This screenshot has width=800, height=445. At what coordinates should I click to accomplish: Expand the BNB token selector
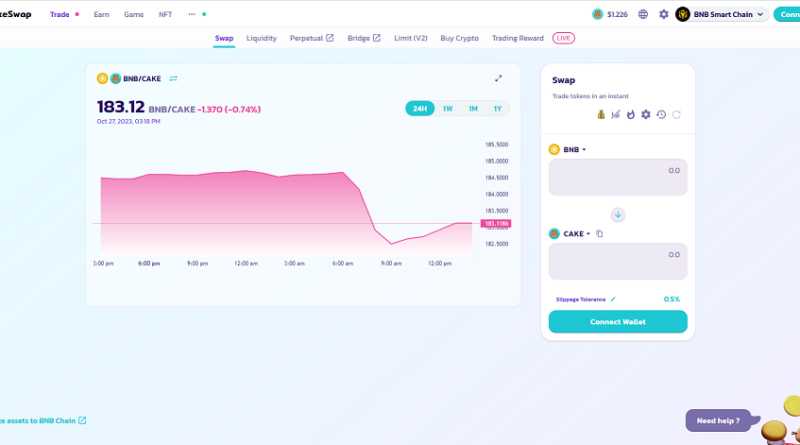pyautogui.click(x=567, y=150)
